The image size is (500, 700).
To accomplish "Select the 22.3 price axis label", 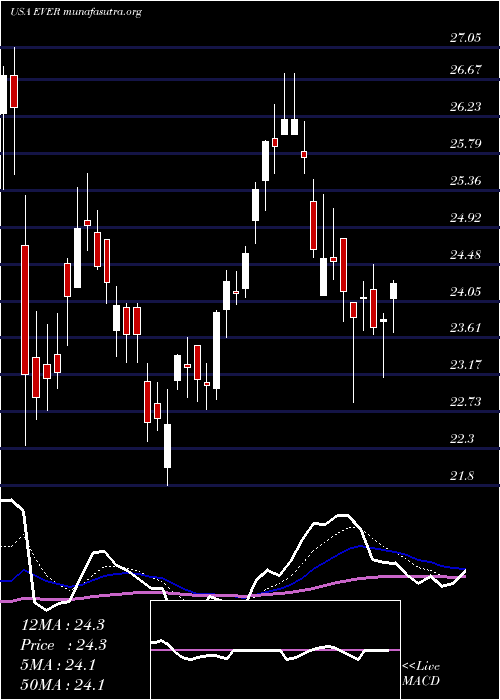I will point(462,439).
